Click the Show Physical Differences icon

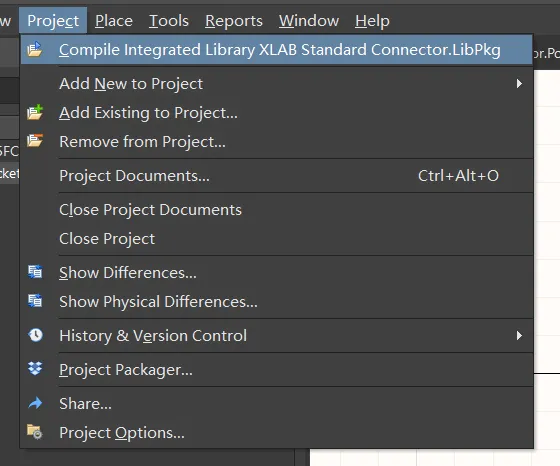click(35, 301)
